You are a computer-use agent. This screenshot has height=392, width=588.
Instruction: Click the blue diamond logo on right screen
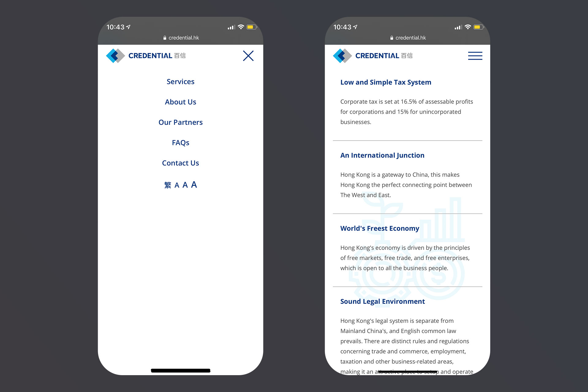tap(343, 55)
